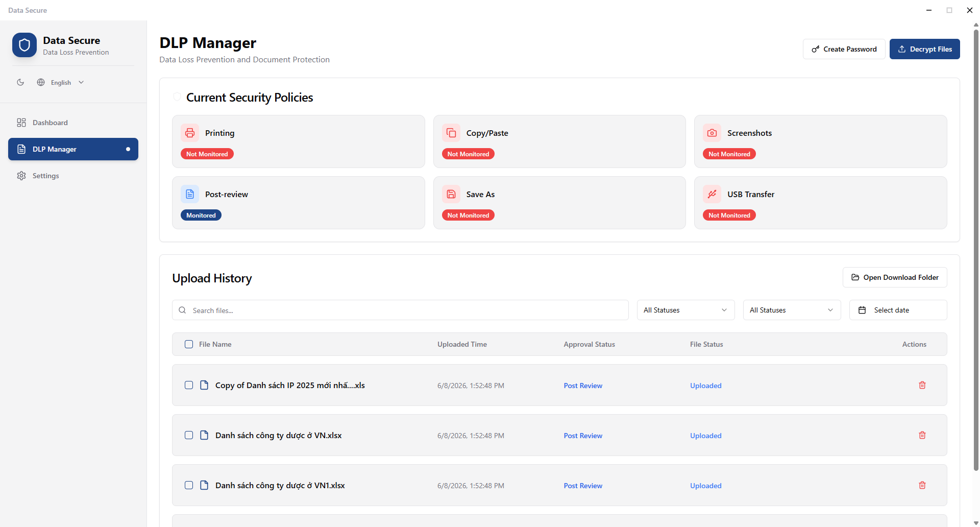Click Not Monitored badge under Save As
This screenshot has width=980, height=527.
468,215
